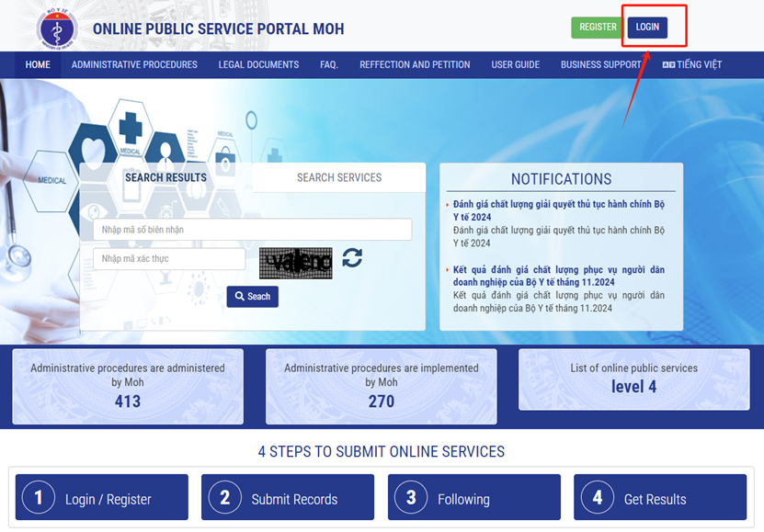Open USER GUIDE menu
This screenshot has height=532, width=764.
coord(516,64)
